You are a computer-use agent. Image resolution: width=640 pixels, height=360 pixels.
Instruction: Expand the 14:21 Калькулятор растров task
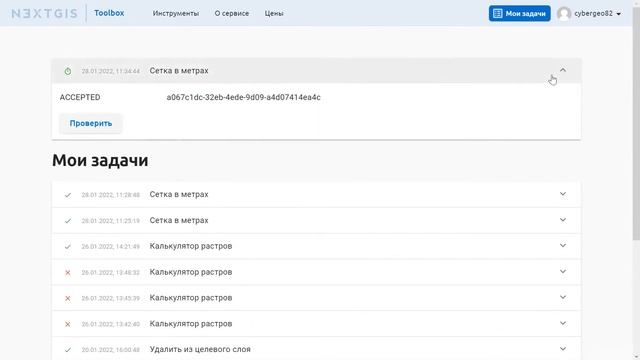click(x=563, y=245)
